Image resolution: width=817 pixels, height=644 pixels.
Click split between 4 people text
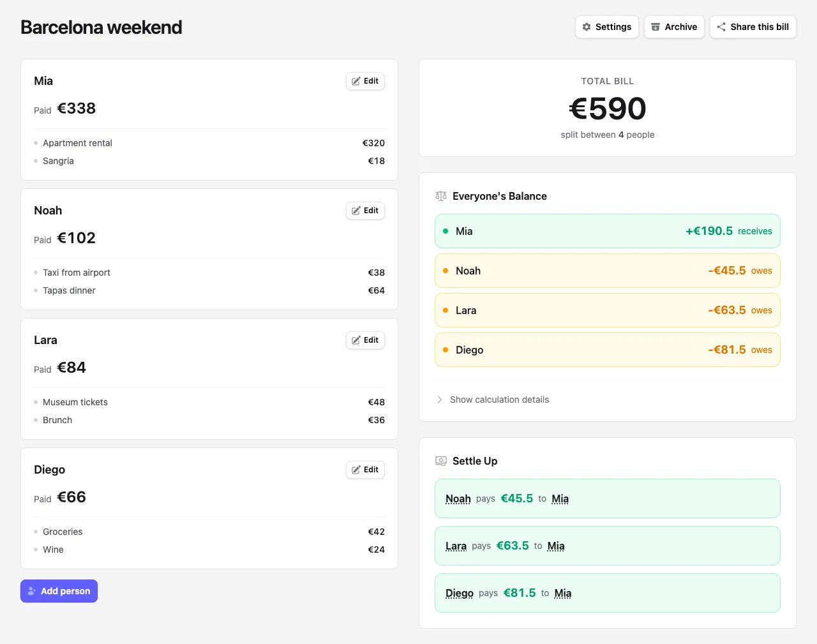(x=608, y=135)
